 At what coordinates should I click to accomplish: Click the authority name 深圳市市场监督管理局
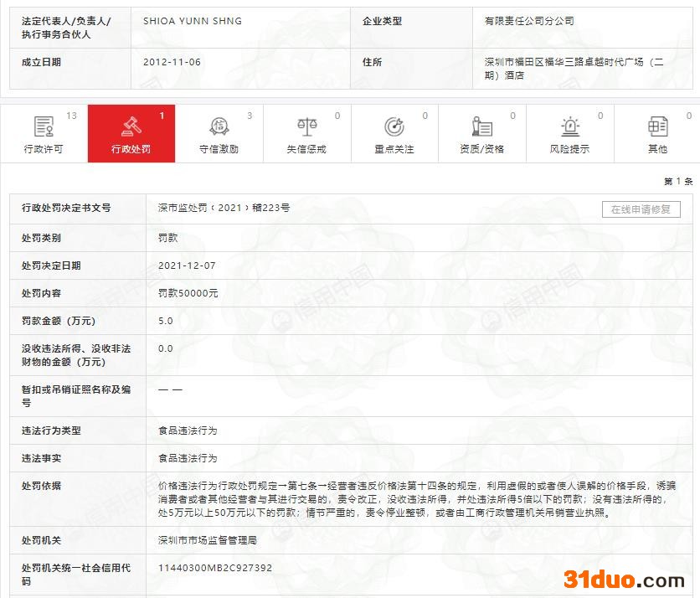[208, 540]
